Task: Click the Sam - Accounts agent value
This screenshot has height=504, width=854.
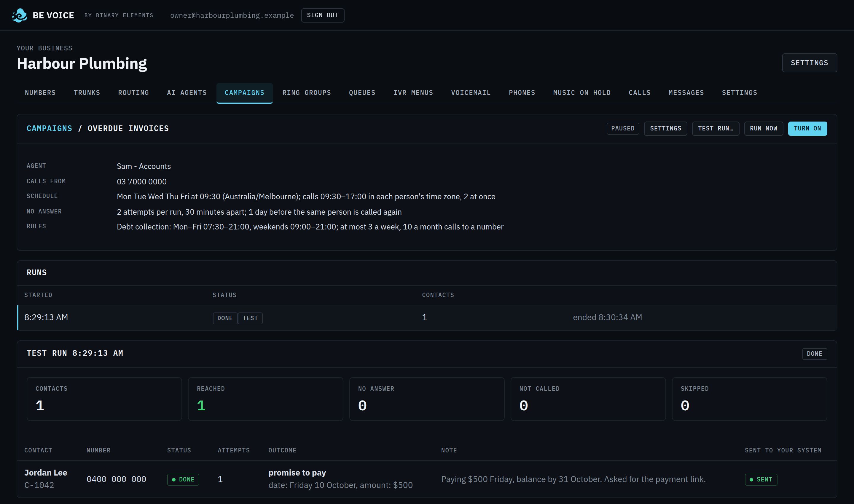Action: 144,166
